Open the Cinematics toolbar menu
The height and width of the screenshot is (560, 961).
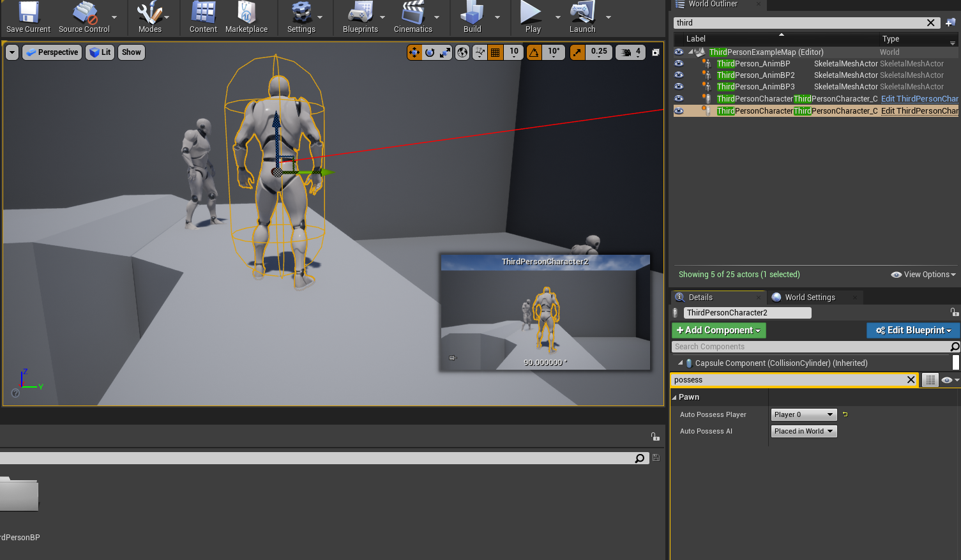tap(412, 18)
